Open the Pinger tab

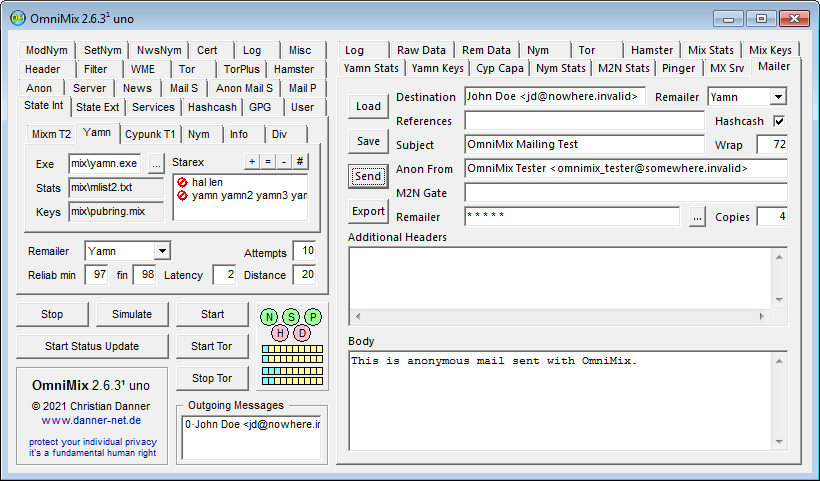pyautogui.click(x=678, y=68)
